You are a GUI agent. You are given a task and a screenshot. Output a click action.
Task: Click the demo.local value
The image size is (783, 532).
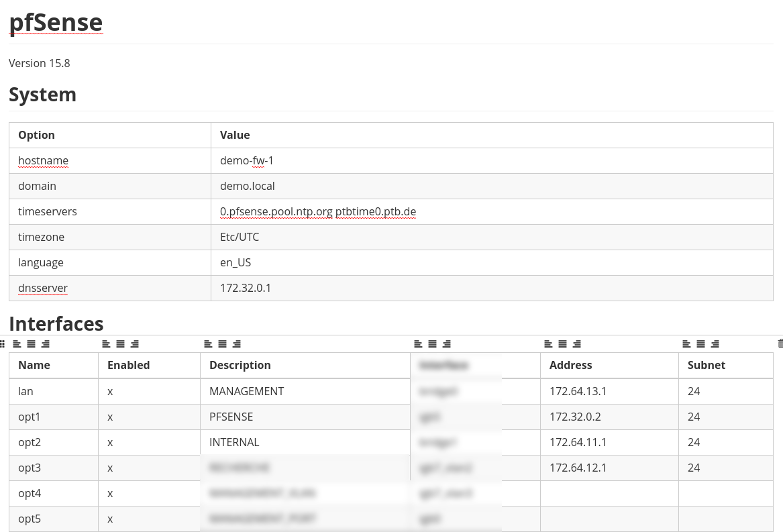247,186
